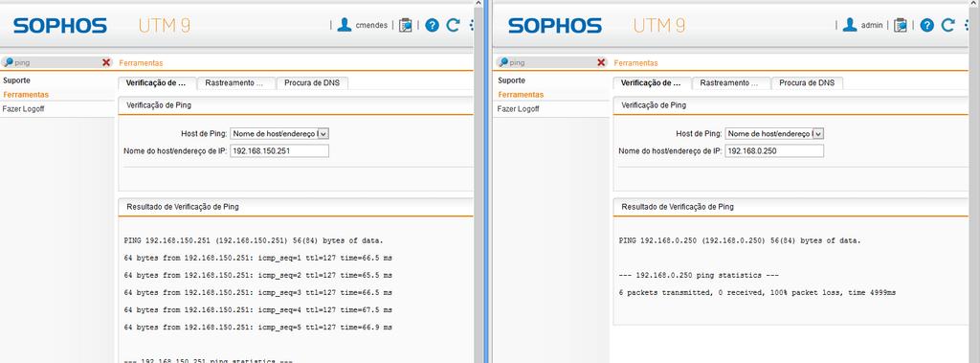Screen dimensions: 980x363
Task: Click search magnifier icon in right window
Action: (x=503, y=62)
